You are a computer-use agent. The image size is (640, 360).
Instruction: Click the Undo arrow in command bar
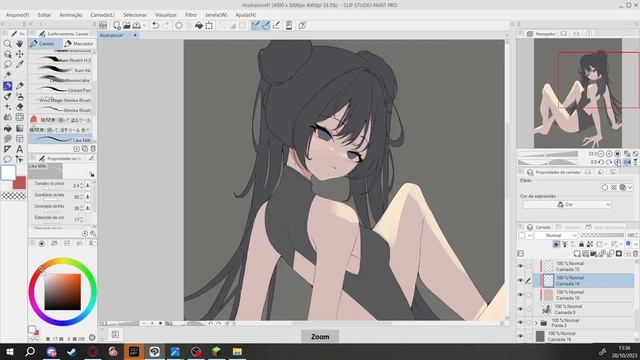pyautogui.click(x=156, y=25)
